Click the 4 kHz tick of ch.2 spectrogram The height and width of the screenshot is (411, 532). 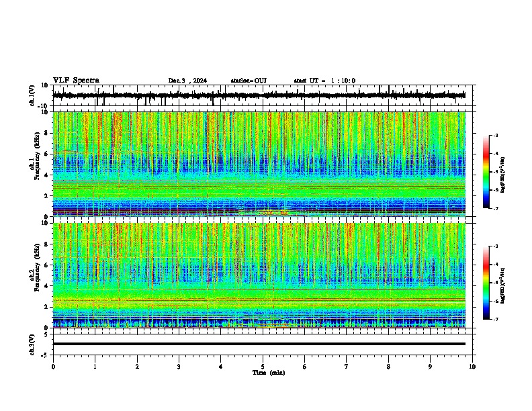click(47, 286)
